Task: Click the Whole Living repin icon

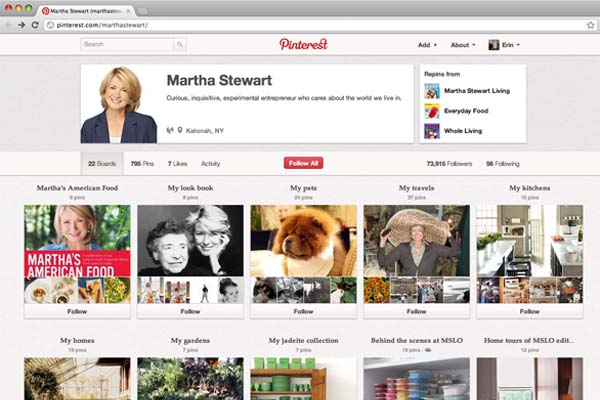Action: point(431,131)
